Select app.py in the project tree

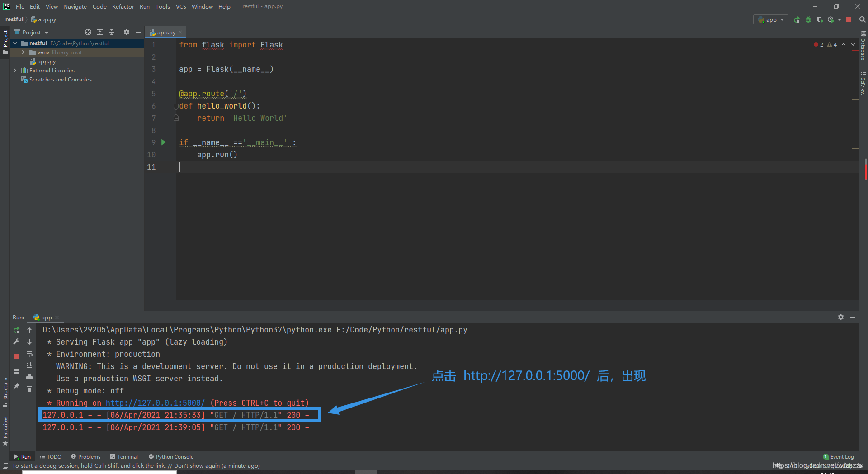tap(46, 62)
